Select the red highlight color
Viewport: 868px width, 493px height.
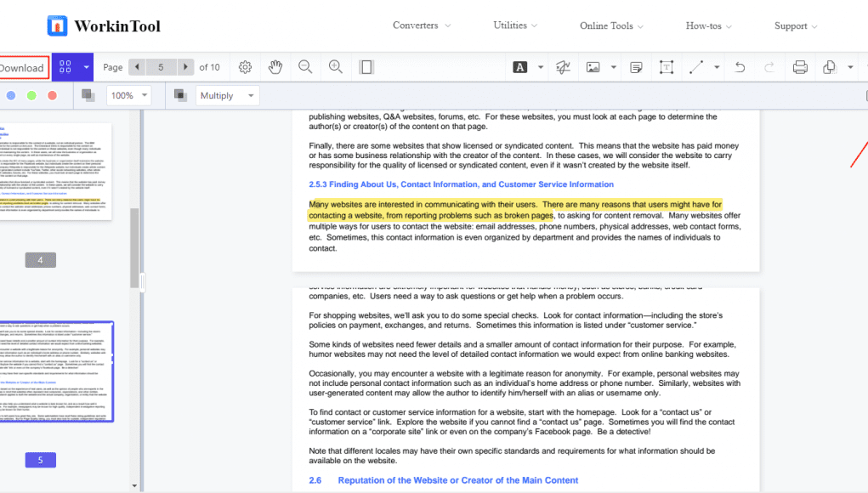[x=52, y=95]
